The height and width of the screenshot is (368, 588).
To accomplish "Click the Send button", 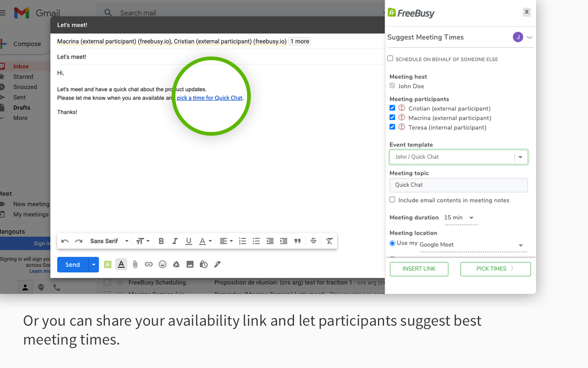I will click(73, 264).
